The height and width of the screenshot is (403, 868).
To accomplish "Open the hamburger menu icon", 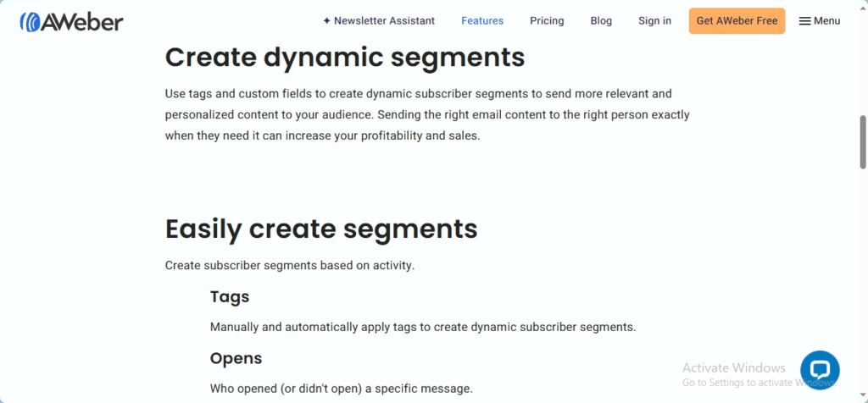I will (805, 21).
